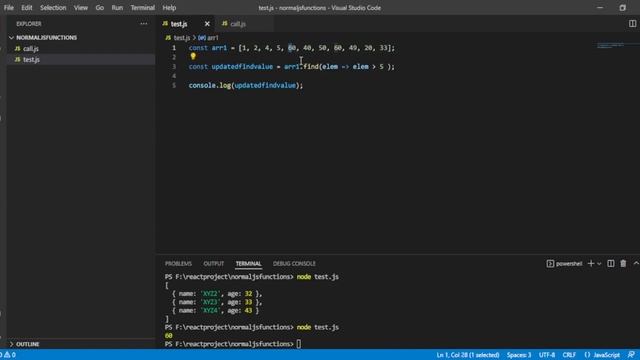Create a new terminal with plus icon
640x360 pixels.
[591, 264]
